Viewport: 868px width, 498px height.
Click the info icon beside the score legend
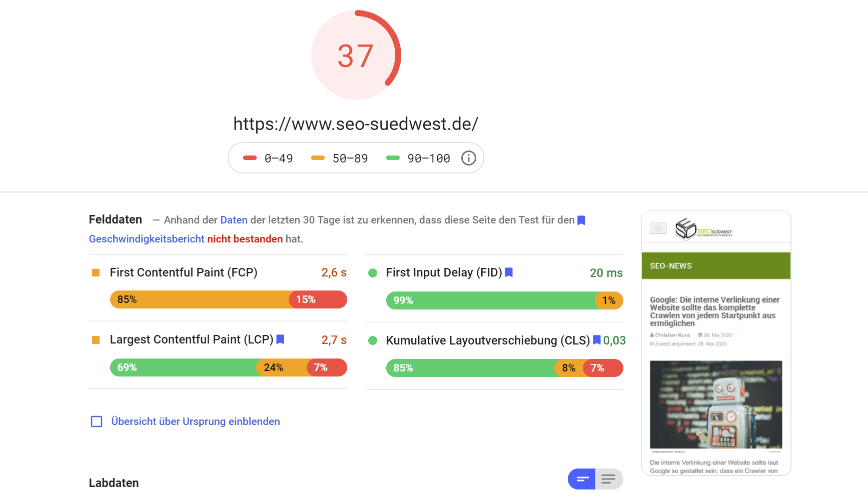point(468,158)
